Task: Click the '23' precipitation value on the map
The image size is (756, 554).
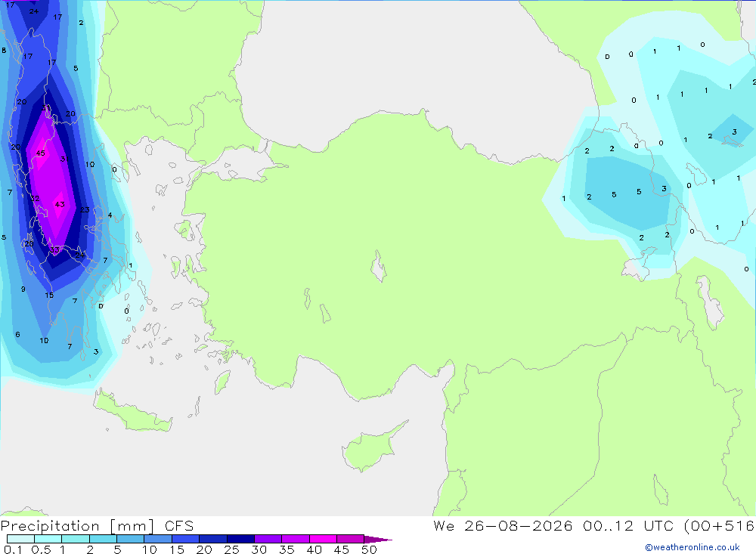Action: coord(85,210)
